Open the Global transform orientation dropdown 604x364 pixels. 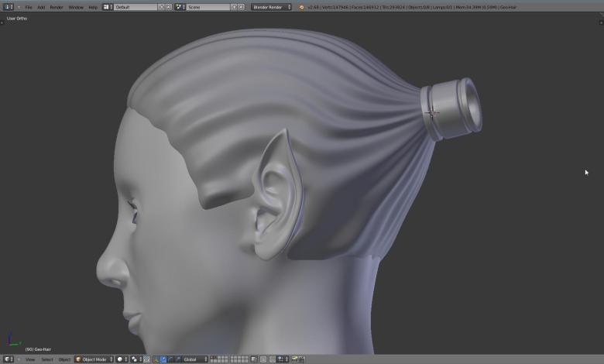194,359
